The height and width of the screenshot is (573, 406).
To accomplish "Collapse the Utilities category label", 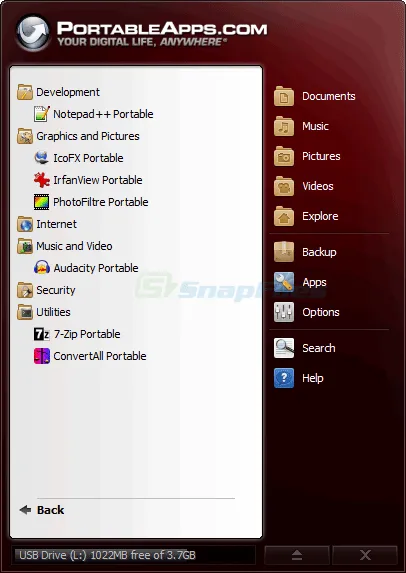I will tap(53, 312).
